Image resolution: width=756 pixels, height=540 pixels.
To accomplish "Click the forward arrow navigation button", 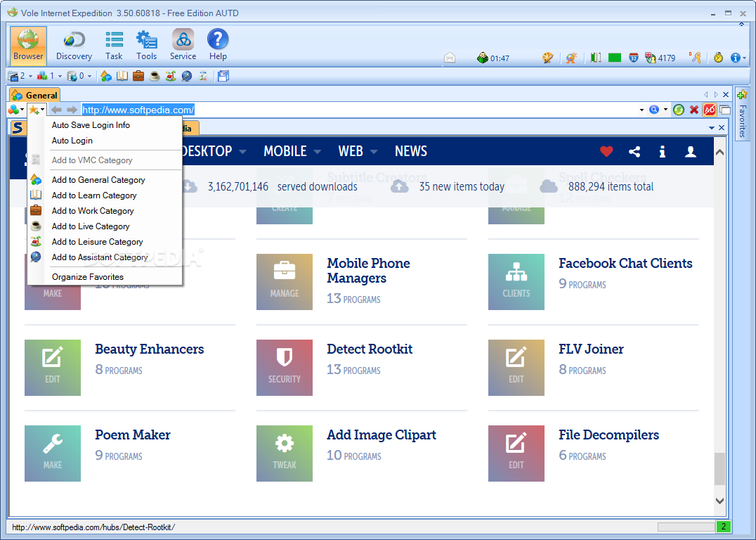I will coord(72,110).
